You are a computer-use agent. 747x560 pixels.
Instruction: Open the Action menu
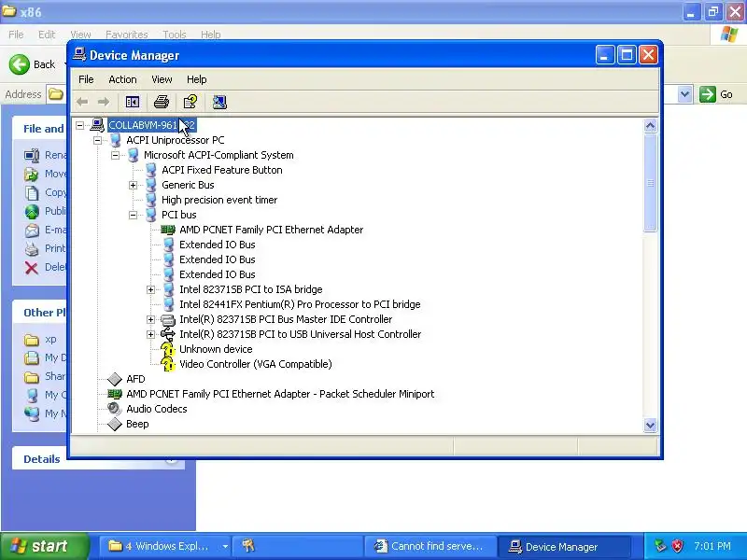point(122,79)
